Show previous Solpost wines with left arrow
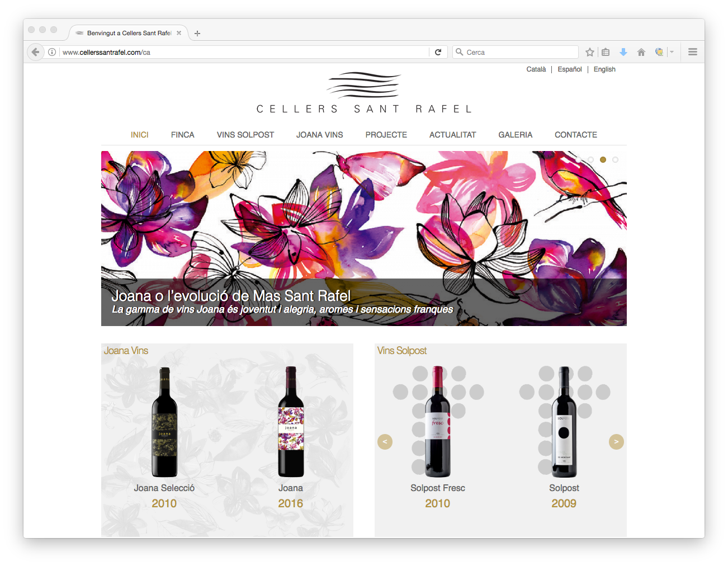The image size is (728, 566). click(385, 442)
